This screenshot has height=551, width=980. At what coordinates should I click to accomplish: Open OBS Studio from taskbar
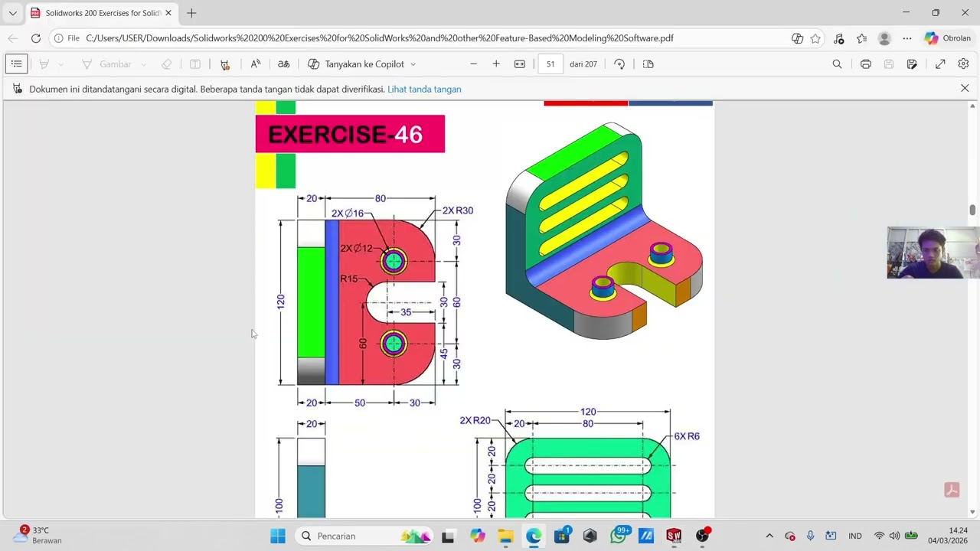[702, 536]
